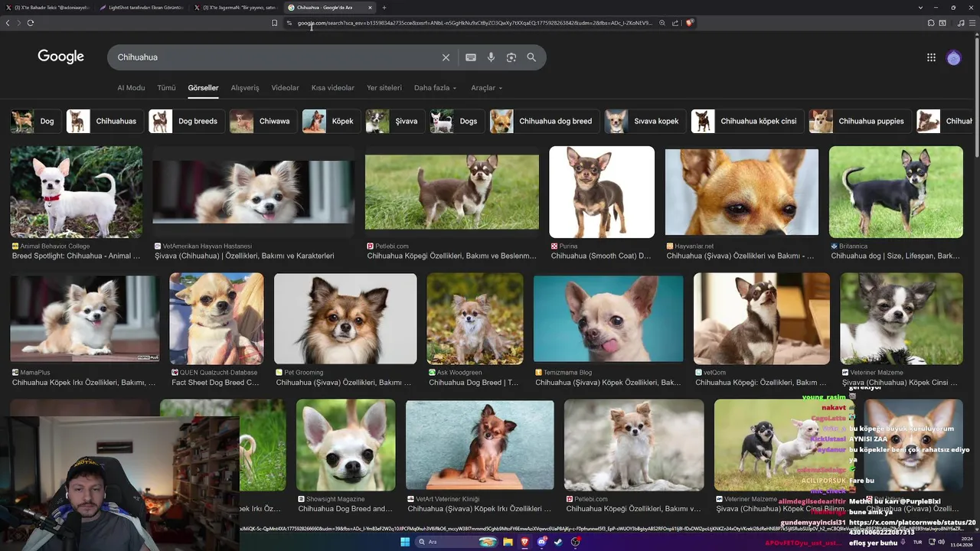Open OBS Studio from taskbar
980x551 pixels.
pyautogui.click(x=575, y=542)
